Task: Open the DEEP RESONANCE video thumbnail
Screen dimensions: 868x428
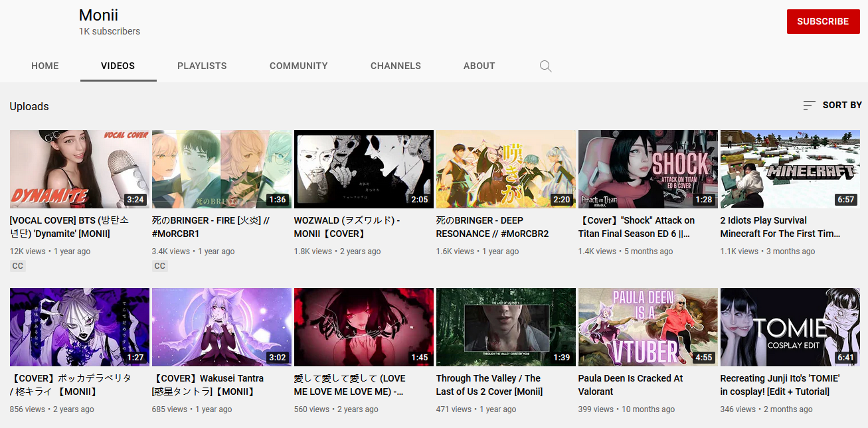Action: (x=506, y=169)
